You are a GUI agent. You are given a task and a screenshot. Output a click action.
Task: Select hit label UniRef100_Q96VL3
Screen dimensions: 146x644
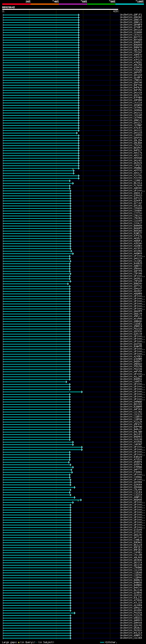click(131, 193)
